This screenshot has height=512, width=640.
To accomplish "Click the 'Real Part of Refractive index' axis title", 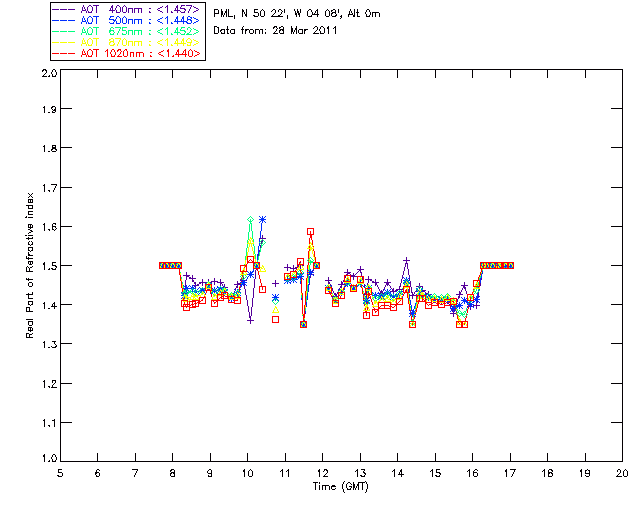I will [x=30, y=265].
